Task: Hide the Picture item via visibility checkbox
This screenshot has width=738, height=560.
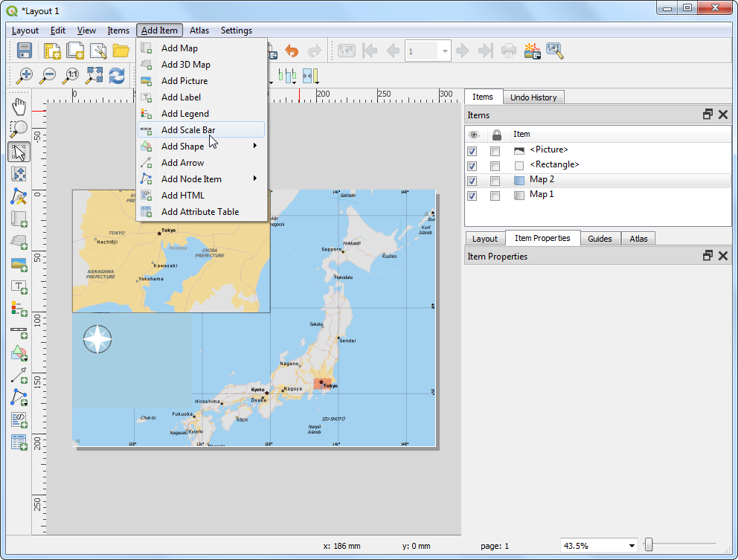Action: tap(472, 151)
